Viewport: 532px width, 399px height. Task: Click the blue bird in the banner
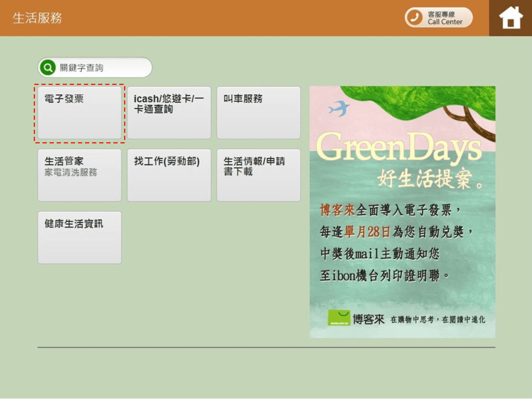339,108
